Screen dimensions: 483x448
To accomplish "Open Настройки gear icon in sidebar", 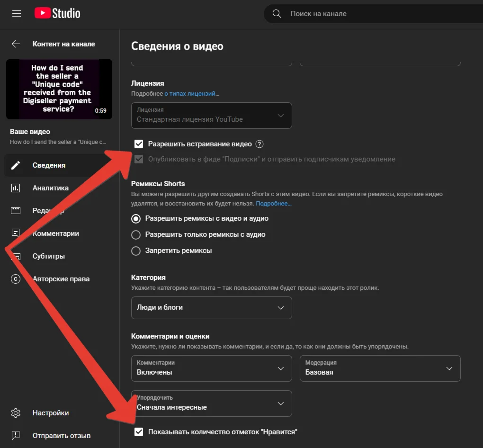I will click(16, 413).
